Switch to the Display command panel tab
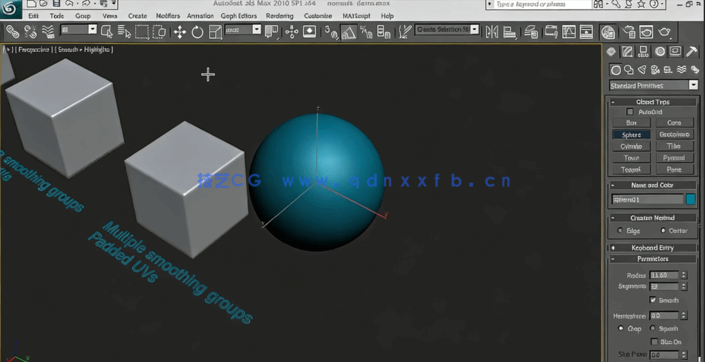This screenshot has height=362, width=705. point(675,52)
